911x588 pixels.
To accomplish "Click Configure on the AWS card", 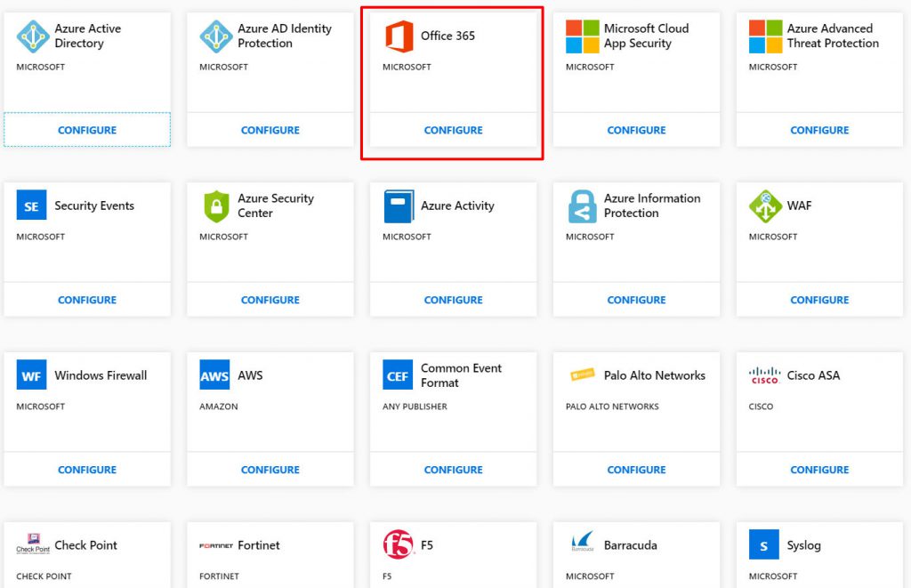I will (270, 469).
